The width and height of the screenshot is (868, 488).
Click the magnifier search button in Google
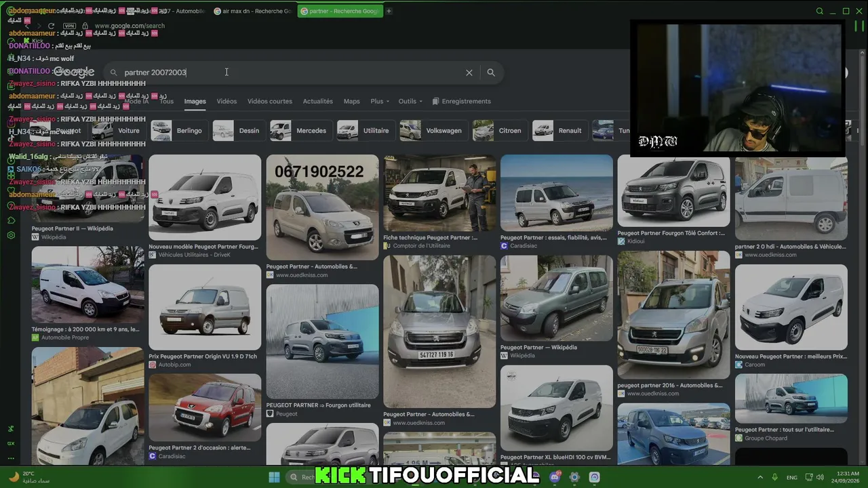click(491, 73)
